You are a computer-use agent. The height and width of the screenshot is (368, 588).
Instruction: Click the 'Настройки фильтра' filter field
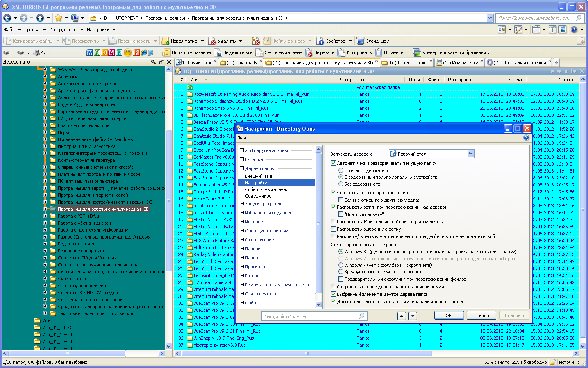(x=314, y=316)
